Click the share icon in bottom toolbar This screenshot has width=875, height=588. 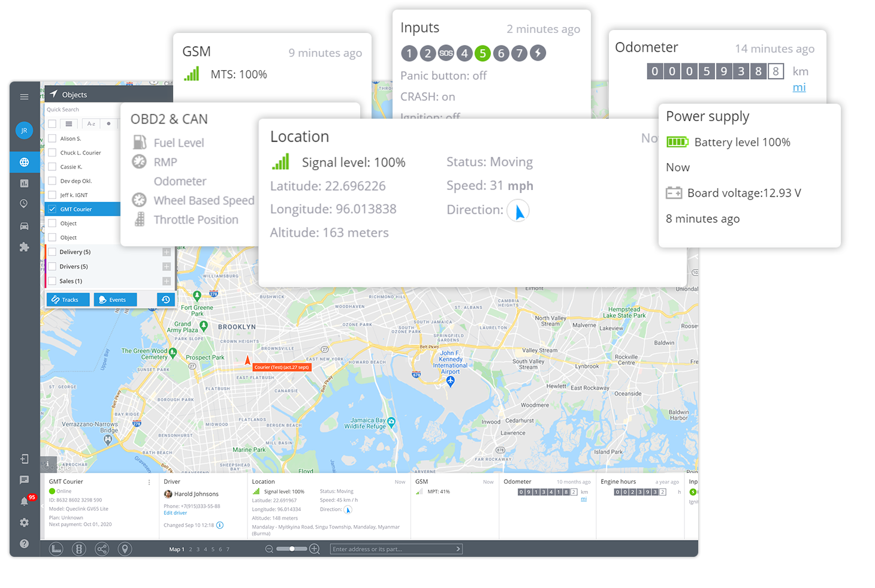coord(102,549)
